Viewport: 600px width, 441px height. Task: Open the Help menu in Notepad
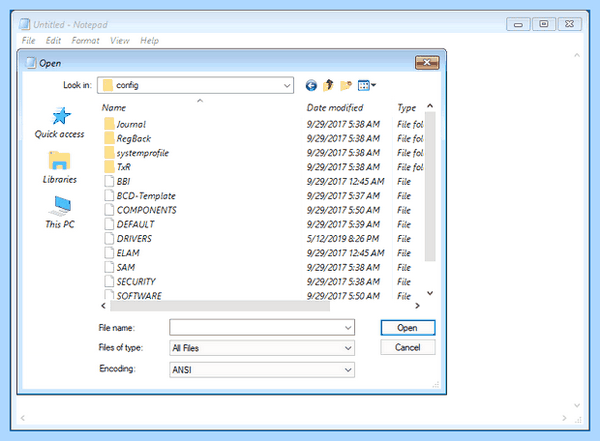pos(149,41)
